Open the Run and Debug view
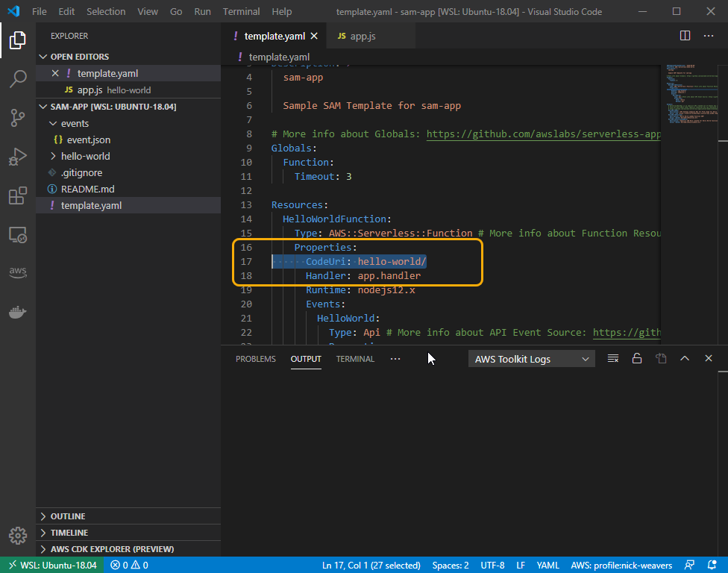 [18, 155]
